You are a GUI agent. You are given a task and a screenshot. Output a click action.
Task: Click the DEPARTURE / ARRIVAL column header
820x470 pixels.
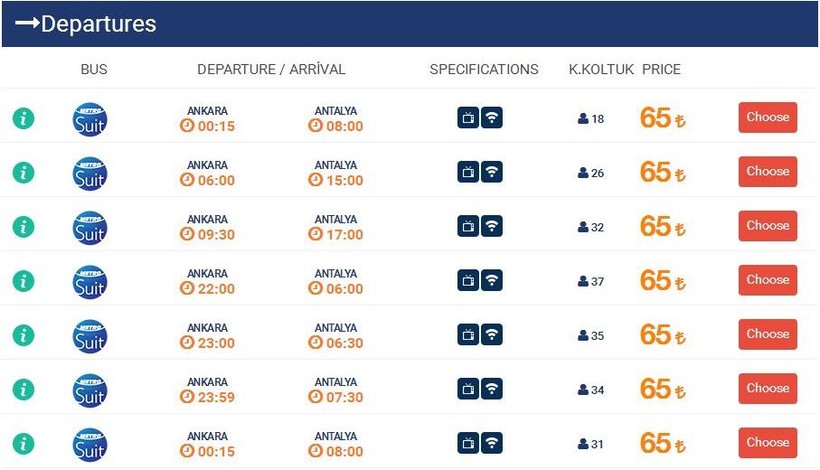pyautogui.click(x=271, y=69)
